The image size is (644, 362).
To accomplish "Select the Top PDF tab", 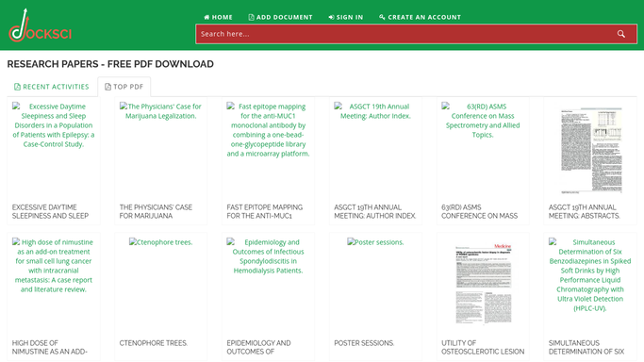I will click(124, 87).
